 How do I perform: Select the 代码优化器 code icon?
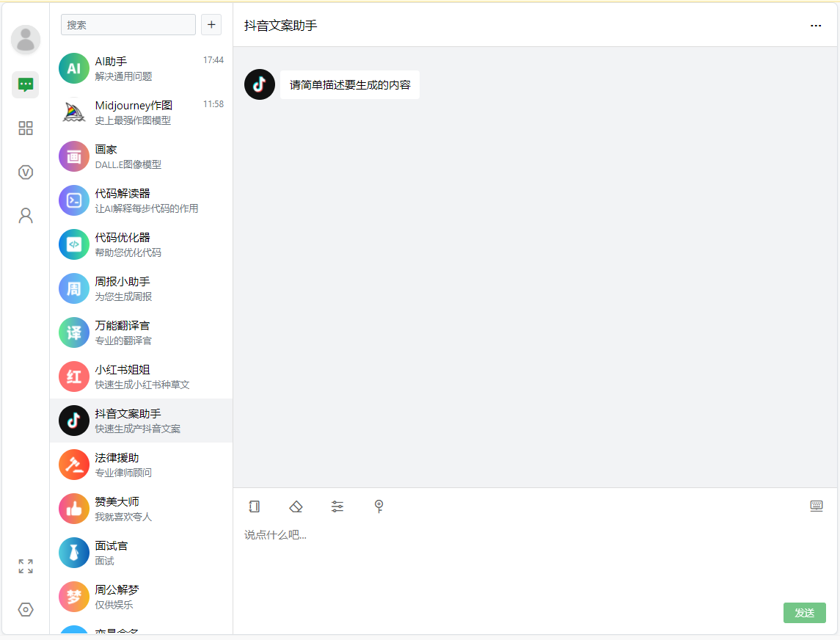pos(74,244)
